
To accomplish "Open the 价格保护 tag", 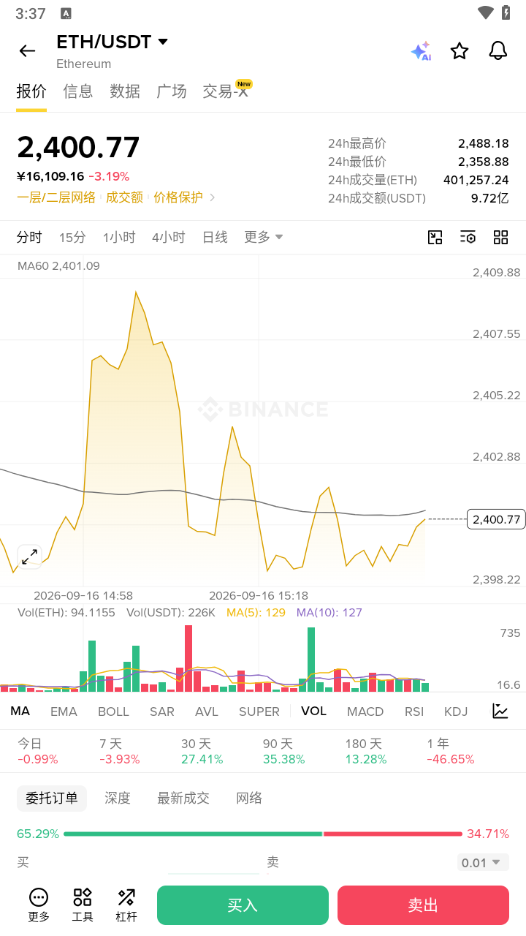I will coord(178,197).
